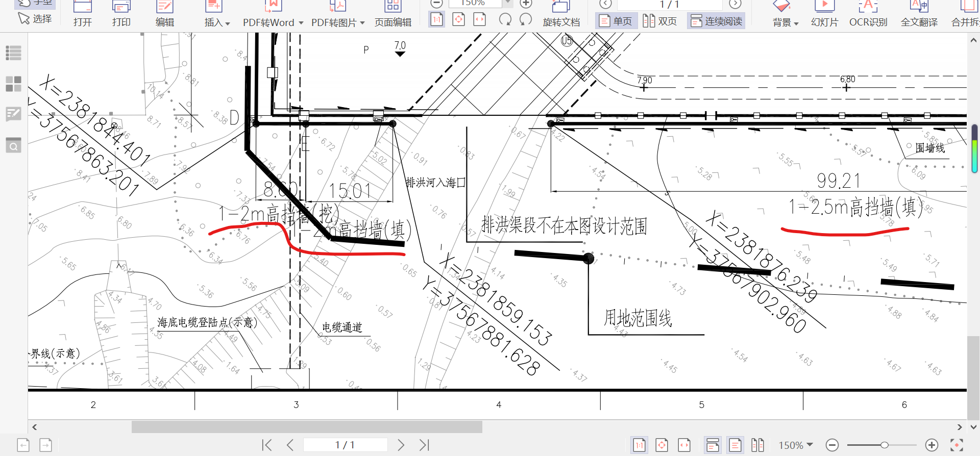
Task: Open the 编辑 edit tool
Action: (165, 14)
